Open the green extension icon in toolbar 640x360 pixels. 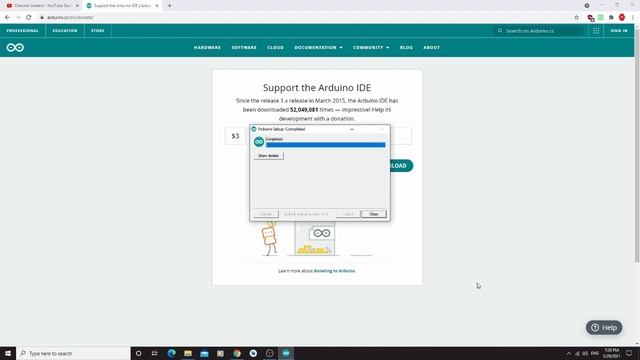pos(601,17)
